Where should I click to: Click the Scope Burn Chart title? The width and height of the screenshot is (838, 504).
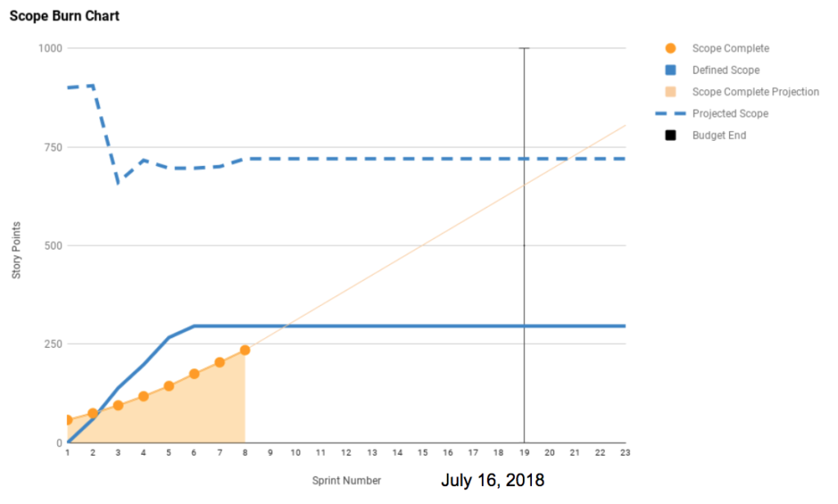point(65,16)
